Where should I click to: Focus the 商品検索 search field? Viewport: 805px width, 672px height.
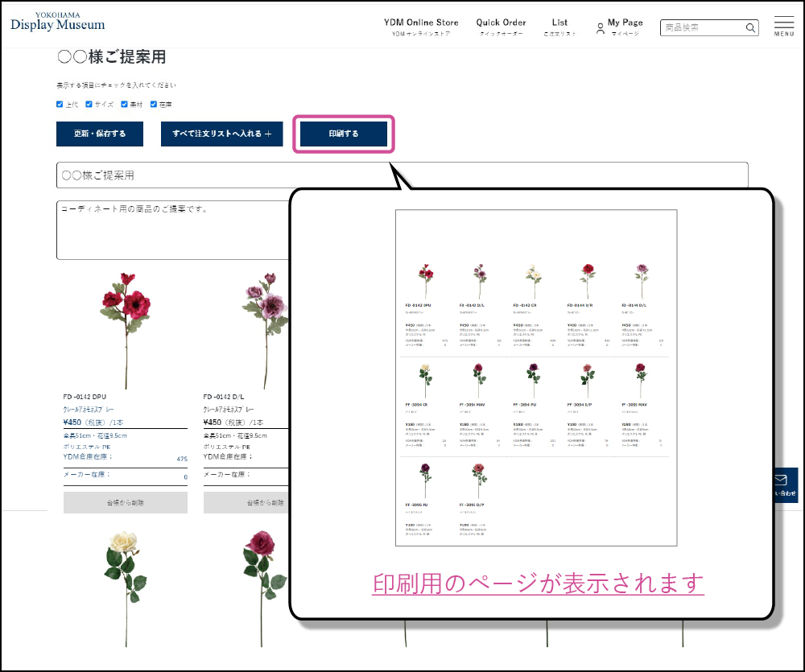[x=702, y=28]
